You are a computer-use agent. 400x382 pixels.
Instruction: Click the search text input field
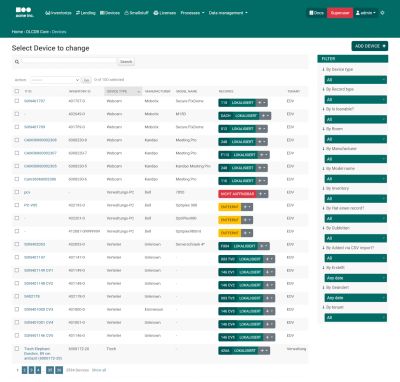(69, 62)
